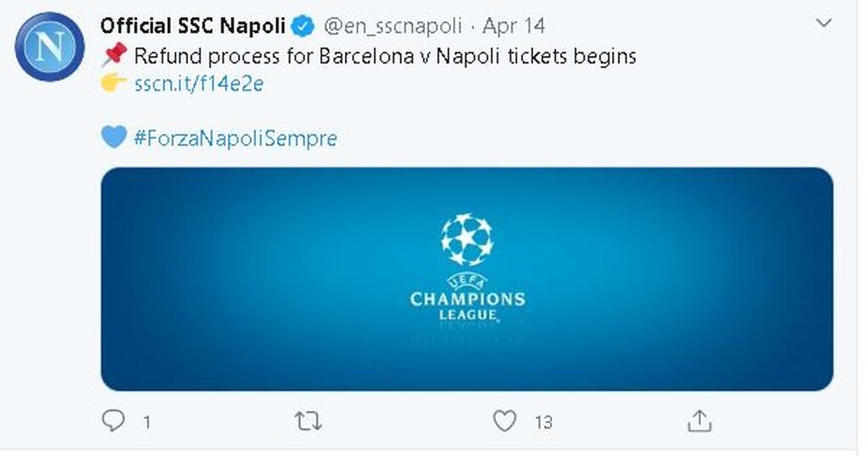This screenshot has height=456, width=868.
Task: Open the #ForzaNapoliSempre hashtag
Action: click(x=236, y=138)
